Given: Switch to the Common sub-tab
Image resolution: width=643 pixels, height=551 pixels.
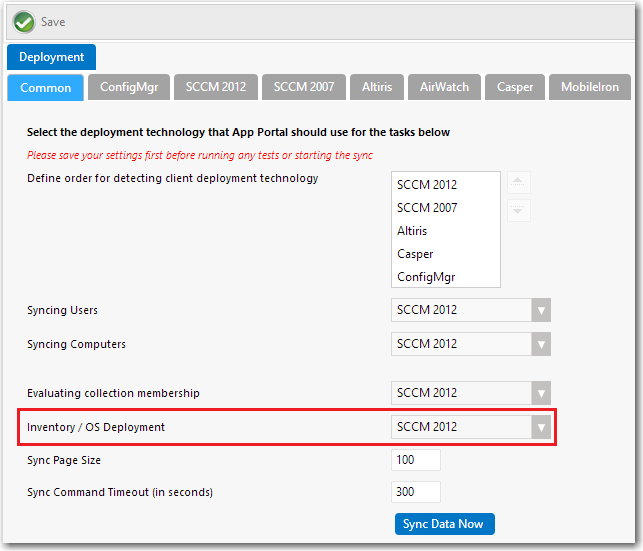Looking at the screenshot, I should click(46, 87).
